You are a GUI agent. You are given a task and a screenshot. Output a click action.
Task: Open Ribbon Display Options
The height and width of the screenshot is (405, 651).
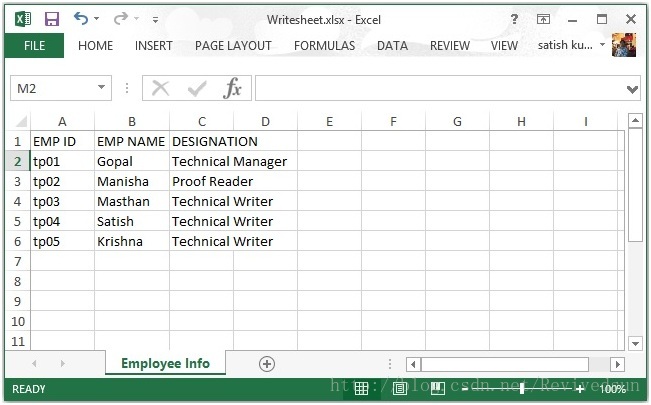[x=543, y=19]
